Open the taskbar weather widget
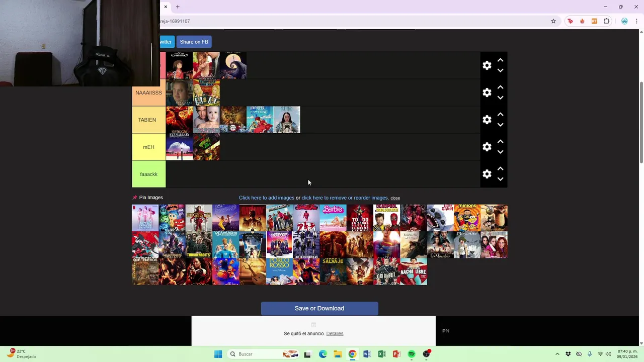644x362 pixels. tap(21, 353)
